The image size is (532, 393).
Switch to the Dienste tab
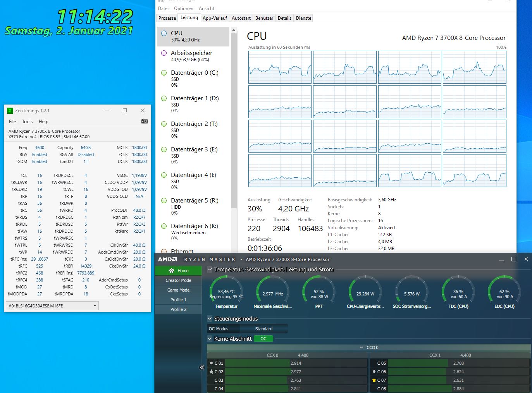tap(303, 18)
